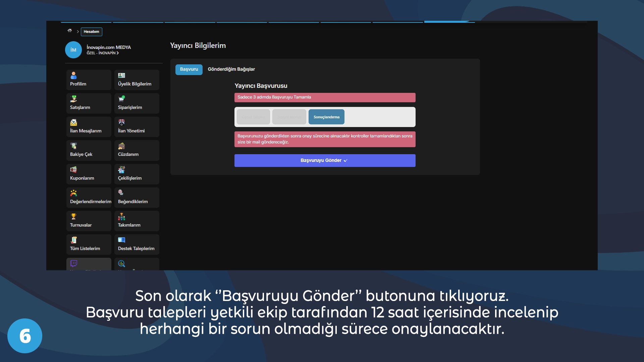Screen dimensions: 644x362
Task: Expand the breadcrumb arrow next to Hesabım
Action: click(77, 32)
